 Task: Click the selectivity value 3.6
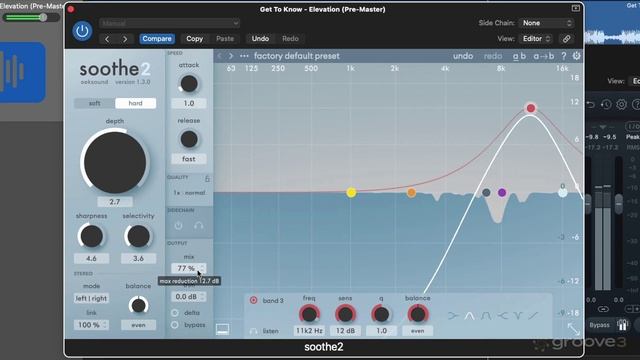tap(138, 258)
